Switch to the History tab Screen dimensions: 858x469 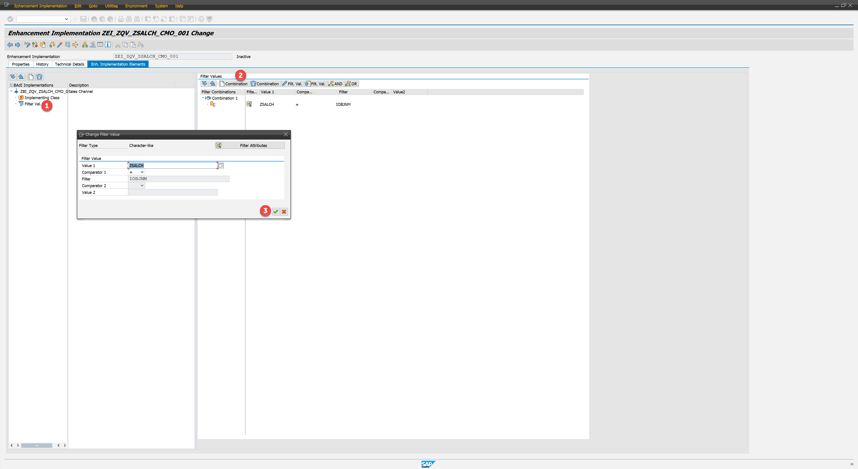point(42,64)
